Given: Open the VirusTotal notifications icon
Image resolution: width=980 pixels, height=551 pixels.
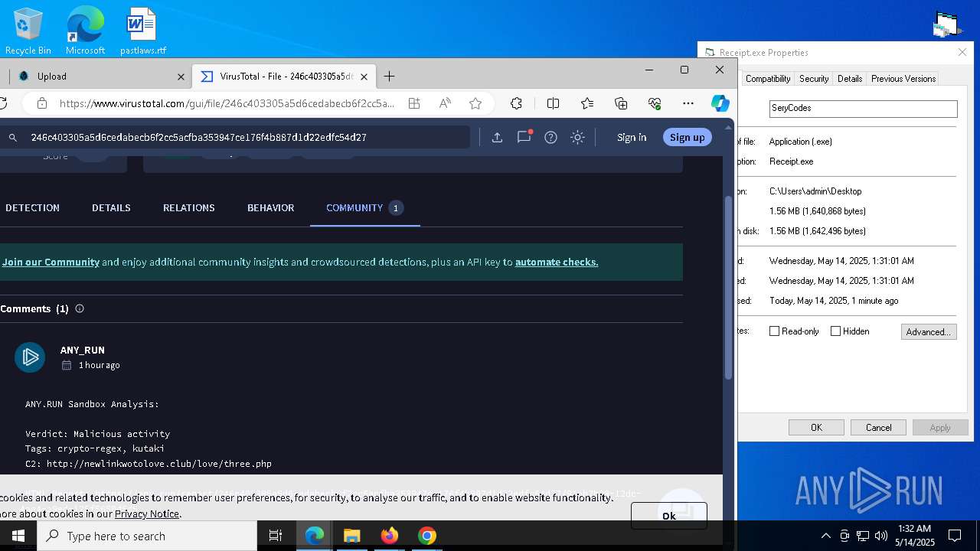Looking at the screenshot, I should tap(524, 137).
